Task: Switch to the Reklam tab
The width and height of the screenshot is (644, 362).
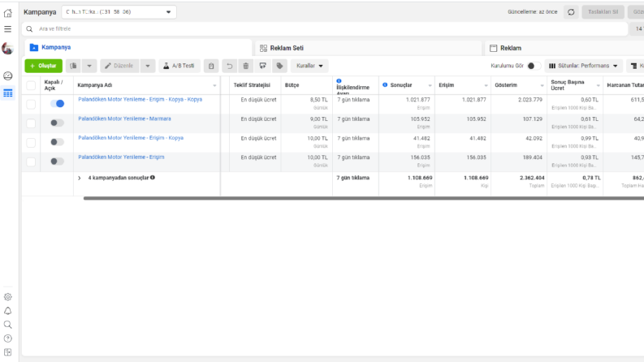Action: click(564, 48)
